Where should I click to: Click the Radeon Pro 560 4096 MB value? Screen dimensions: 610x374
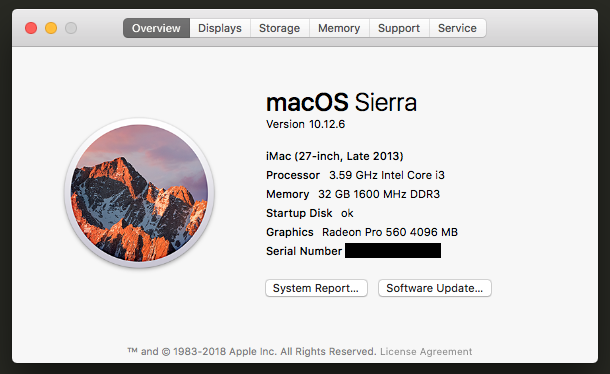pyautogui.click(x=390, y=232)
